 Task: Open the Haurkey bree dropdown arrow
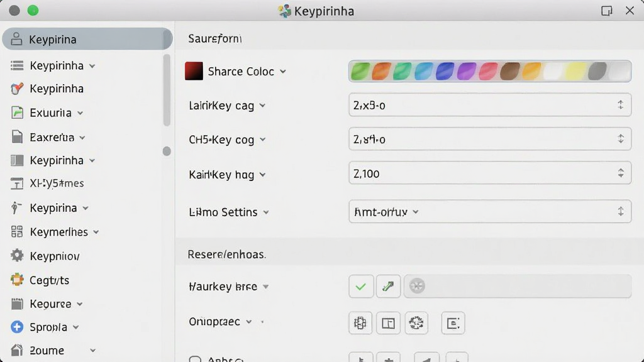(266, 287)
